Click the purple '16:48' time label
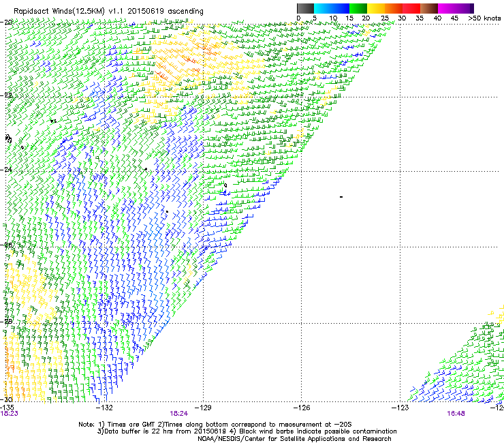The height and width of the screenshot is (443, 504). tap(456, 414)
